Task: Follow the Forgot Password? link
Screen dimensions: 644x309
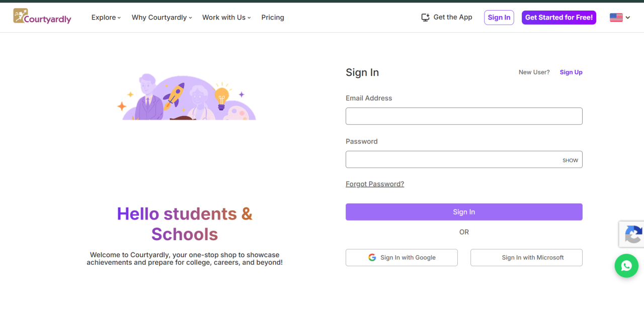Action: (375, 184)
